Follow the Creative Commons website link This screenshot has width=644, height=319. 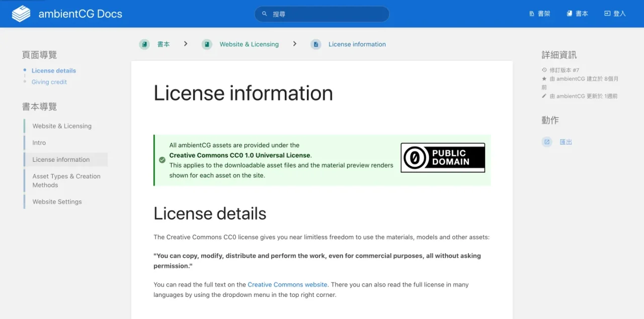pos(287,284)
